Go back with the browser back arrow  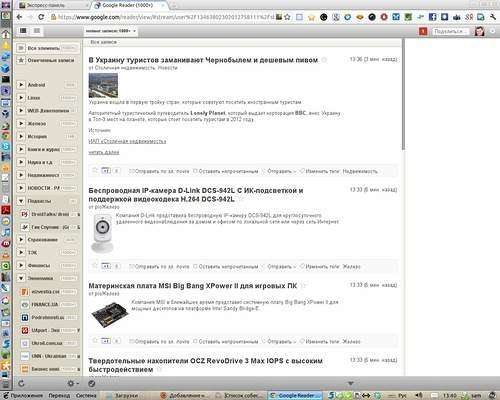pyautogui.click(x=19, y=17)
